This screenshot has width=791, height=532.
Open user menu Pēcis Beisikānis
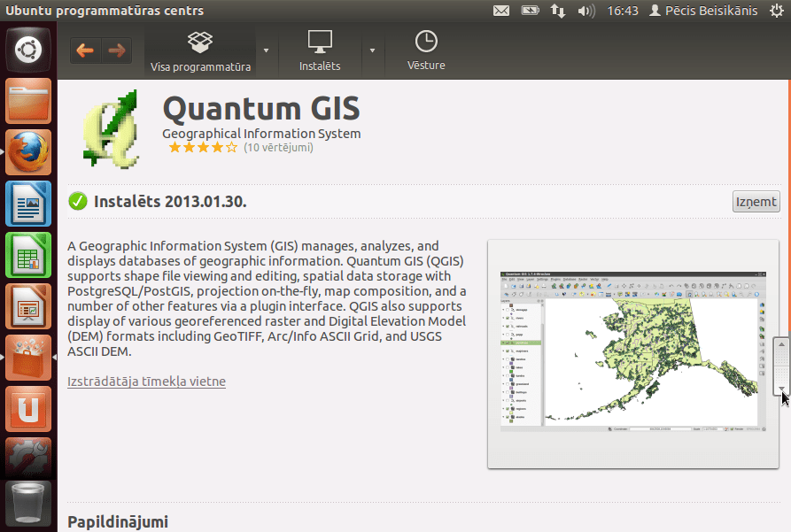(x=703, y=11)
